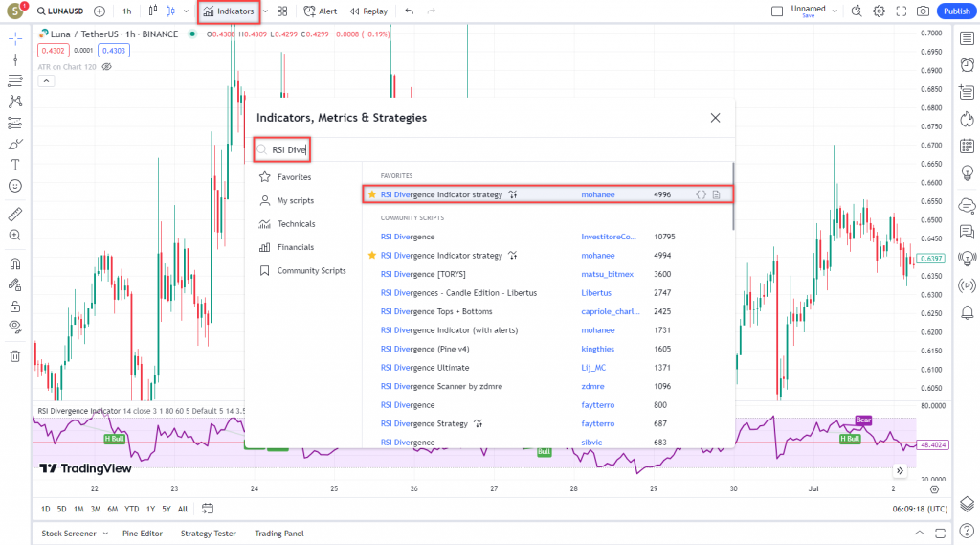
Task: Toggle ATR on Chart visibility eye
Action: 107,67
